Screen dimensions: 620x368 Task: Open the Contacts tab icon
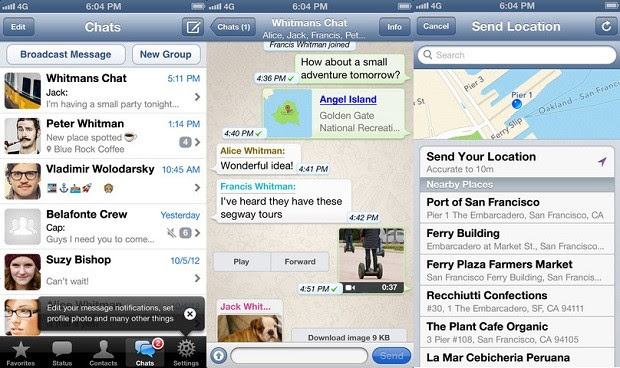(103, 353)
